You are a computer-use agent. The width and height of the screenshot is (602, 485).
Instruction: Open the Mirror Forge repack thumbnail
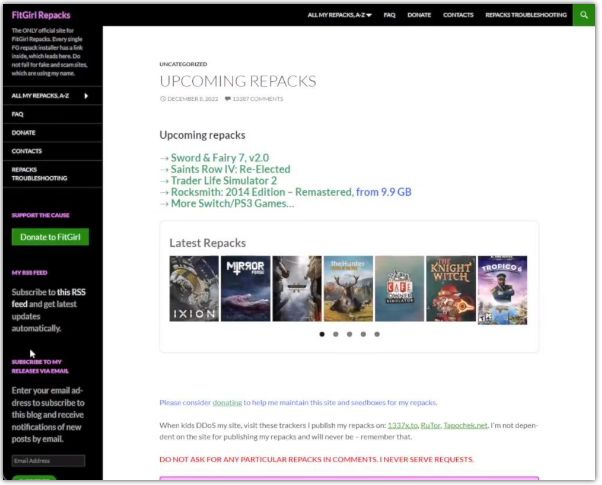pyautogui.click(x=246, y=289)
